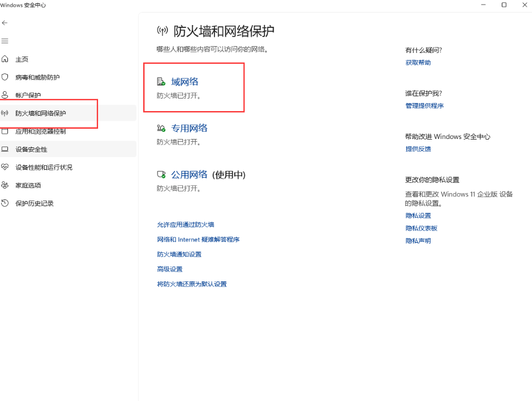
Task: Open the 高级设置 link
Action: (170, 269)
